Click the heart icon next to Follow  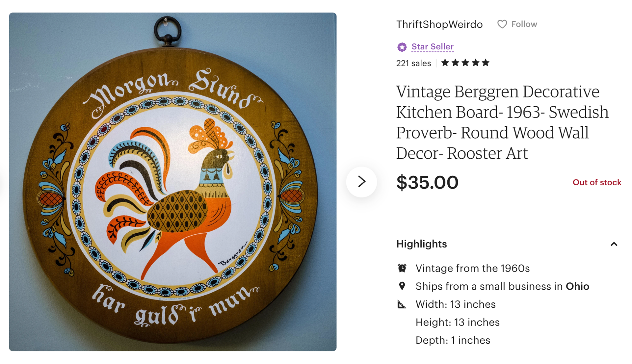click(x=502, y=24)
